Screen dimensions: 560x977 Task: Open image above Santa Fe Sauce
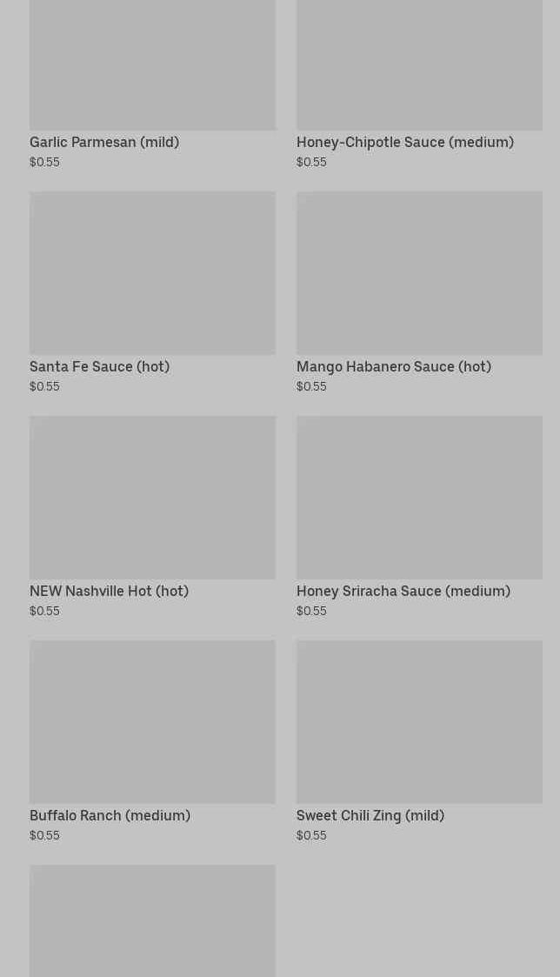153,273
